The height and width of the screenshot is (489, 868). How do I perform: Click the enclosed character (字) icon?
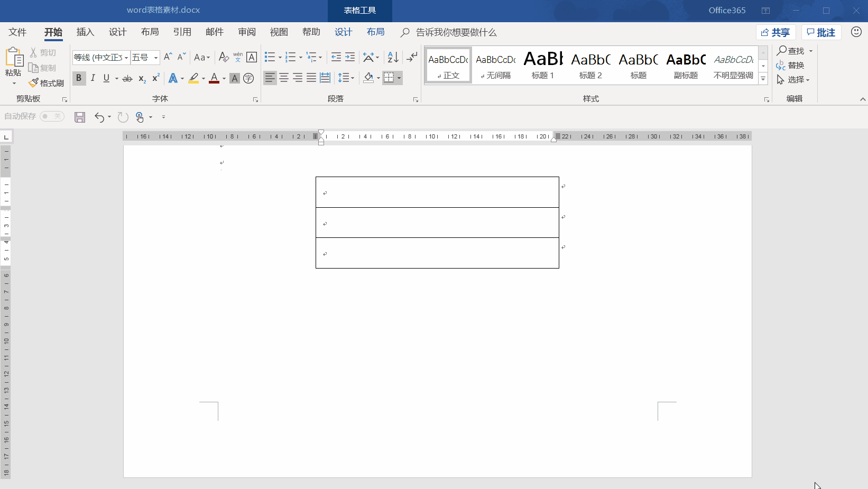click(x=248, y=78)
